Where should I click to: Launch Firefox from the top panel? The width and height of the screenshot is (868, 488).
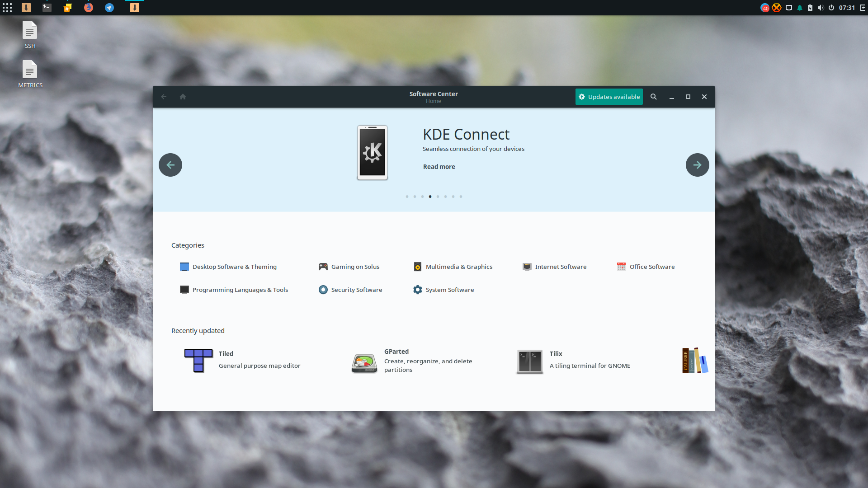click(89, 7)
